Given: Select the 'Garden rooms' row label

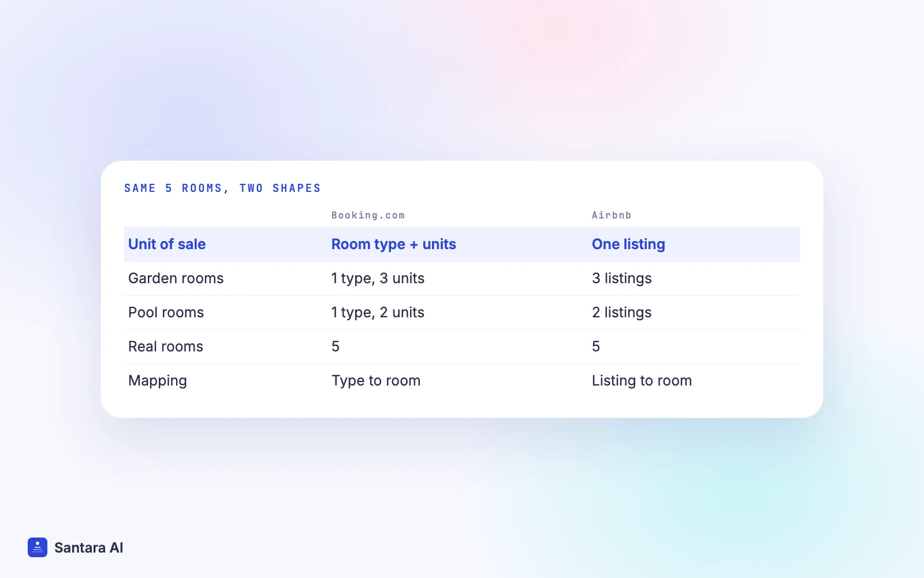Looking at the screenshot, I should pyautogui.click(x=176, y=279).
